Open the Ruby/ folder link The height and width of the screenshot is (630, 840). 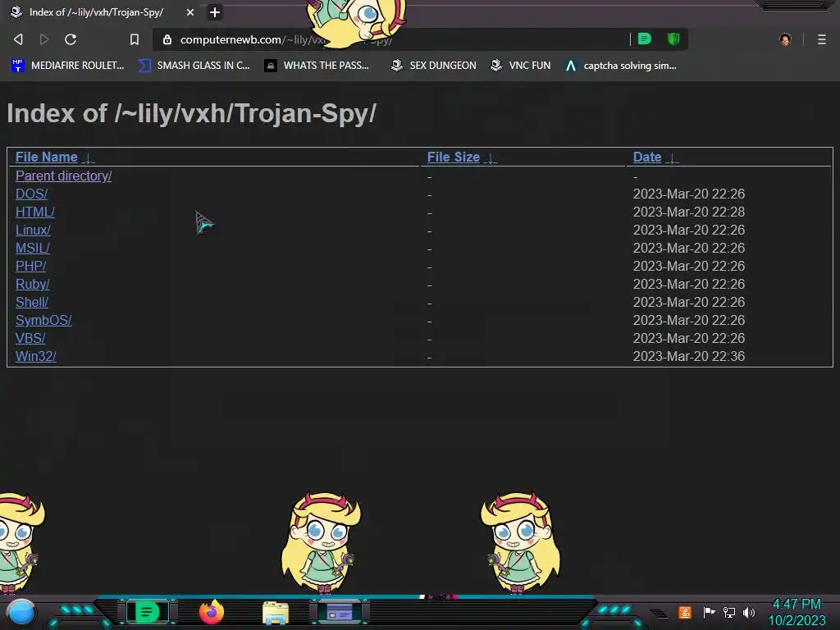coord(33,285)
